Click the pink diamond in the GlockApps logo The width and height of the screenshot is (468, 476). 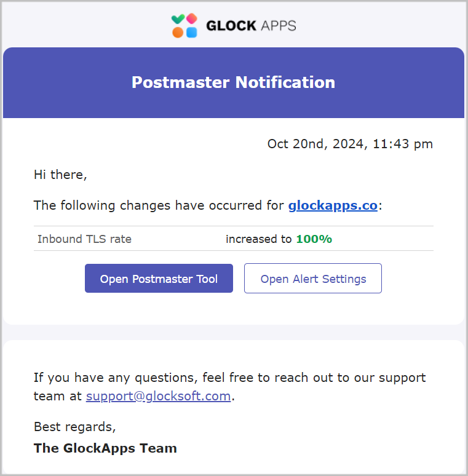(x=191, y=19)
